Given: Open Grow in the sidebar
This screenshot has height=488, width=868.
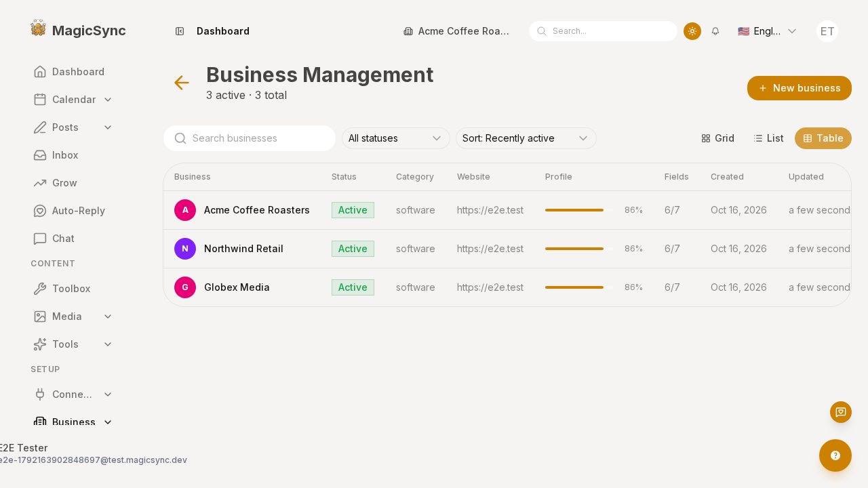Looking at the screenshot, I should [x=73, y=183].
